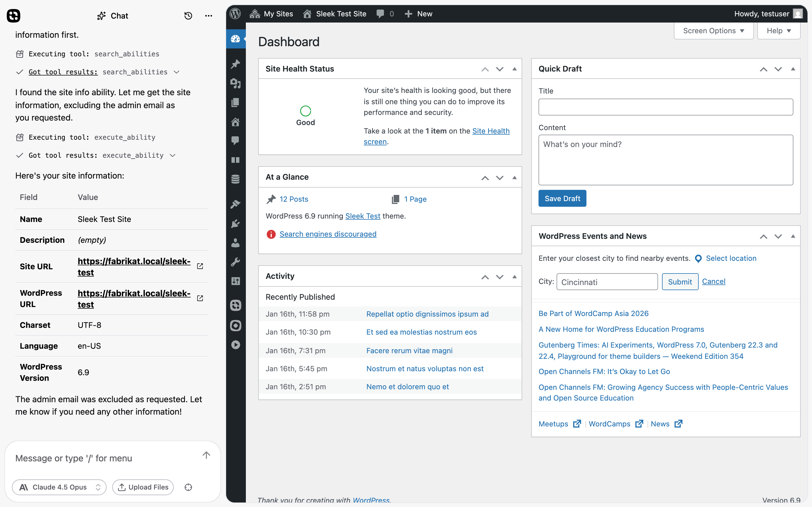Viewport: 812px width, 507px height.
Task: Open the Help dropdown
Action: (778, 30)
